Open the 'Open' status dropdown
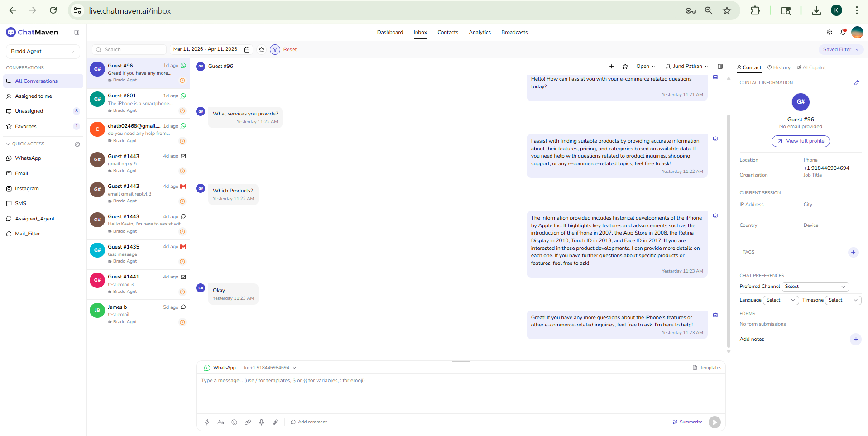This screenshot has width=868, height=436. coord(646,66)
